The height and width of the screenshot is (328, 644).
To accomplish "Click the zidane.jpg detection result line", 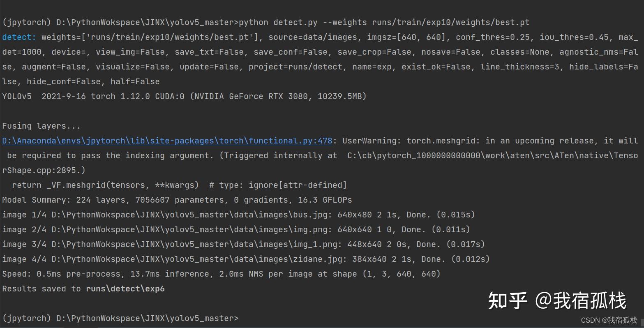I will tap(246, 259).
